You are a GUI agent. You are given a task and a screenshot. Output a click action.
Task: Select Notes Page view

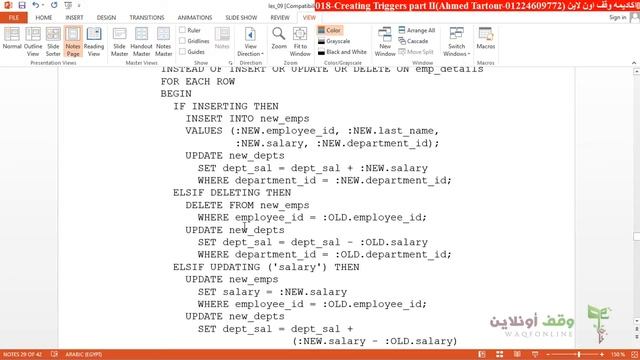pyautogui.click(x=73, y=41)
